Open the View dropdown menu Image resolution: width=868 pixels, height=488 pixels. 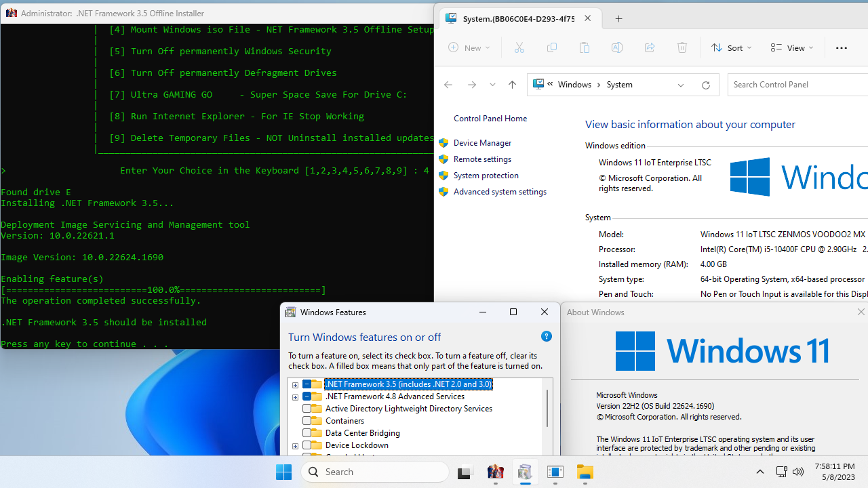click(792, 47)
